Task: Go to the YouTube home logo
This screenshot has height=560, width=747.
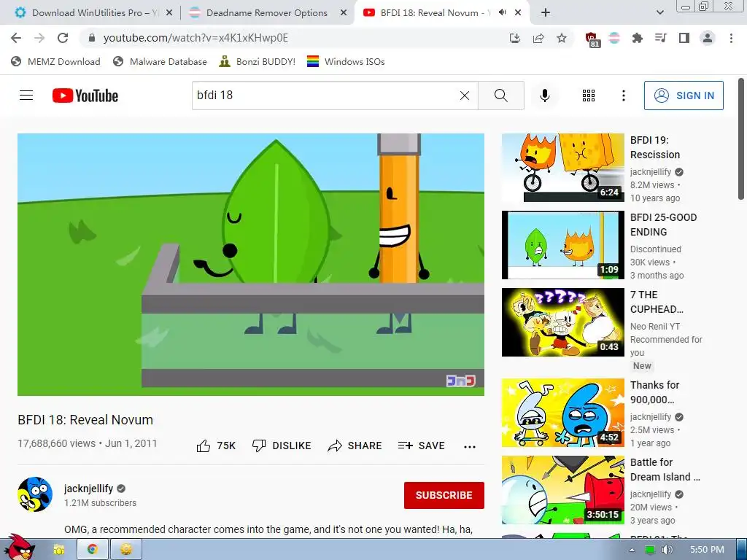Action: (x=85, y=96)
